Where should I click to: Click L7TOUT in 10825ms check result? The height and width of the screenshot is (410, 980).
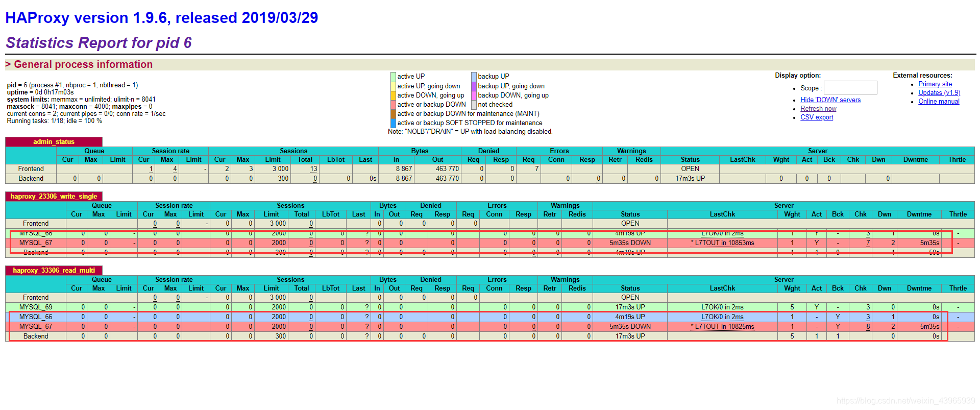click(x=722, y=327)
